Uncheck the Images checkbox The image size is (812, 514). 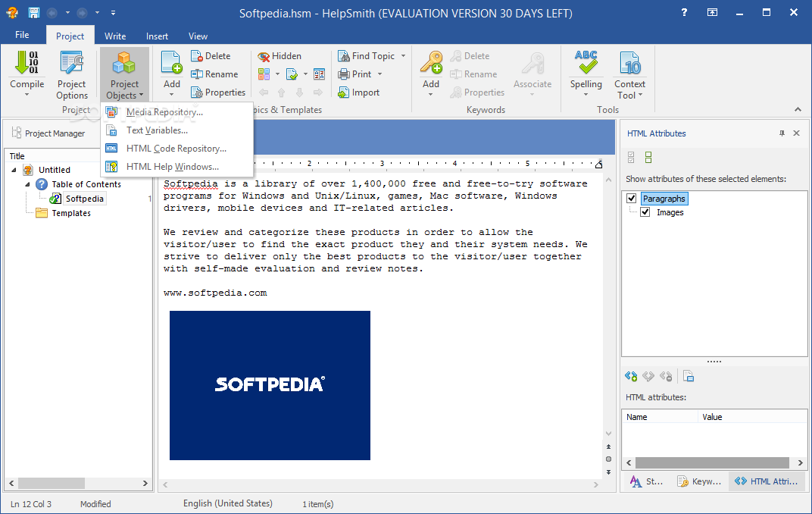click(645, 212)
